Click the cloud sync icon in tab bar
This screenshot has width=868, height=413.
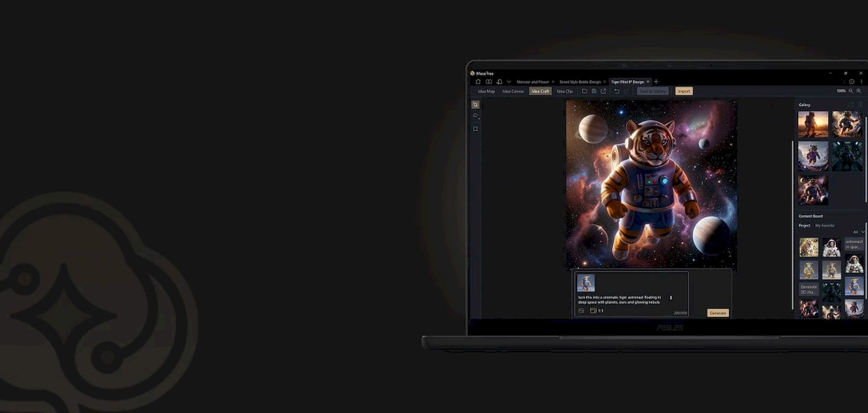coord(500,82)
